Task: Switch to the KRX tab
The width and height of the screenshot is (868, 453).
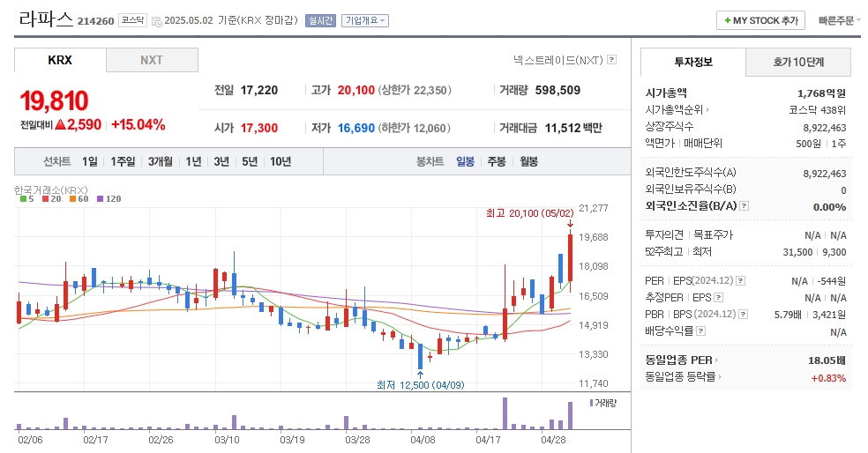Action: 60,60
